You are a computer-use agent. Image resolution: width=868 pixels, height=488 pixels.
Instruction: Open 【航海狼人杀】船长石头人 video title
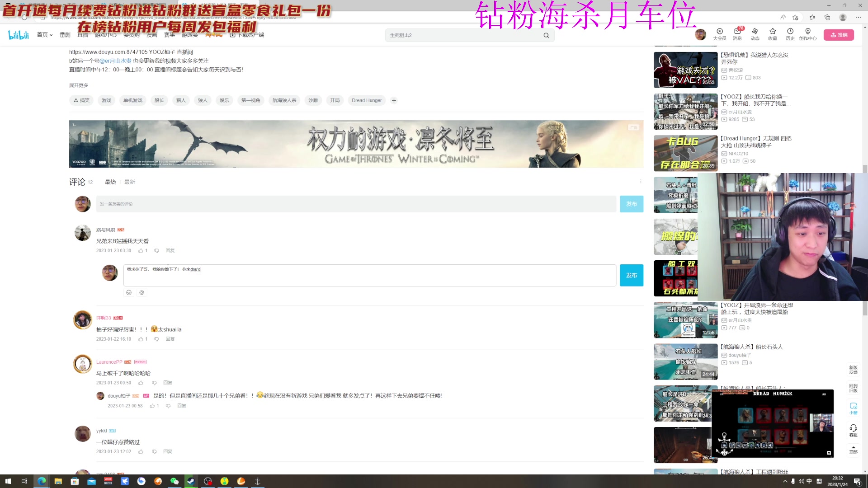(751, 347)
